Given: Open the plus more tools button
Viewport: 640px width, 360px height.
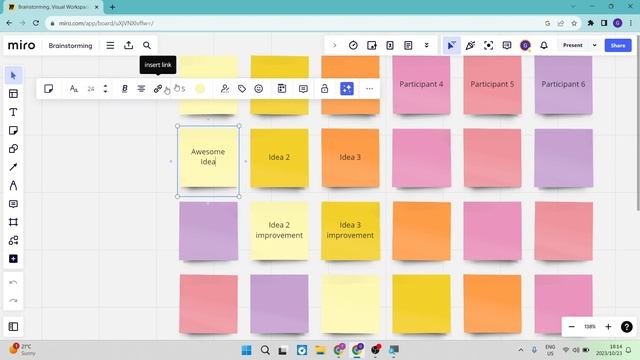Looking at the screenshot, I should tap(13, 259).
